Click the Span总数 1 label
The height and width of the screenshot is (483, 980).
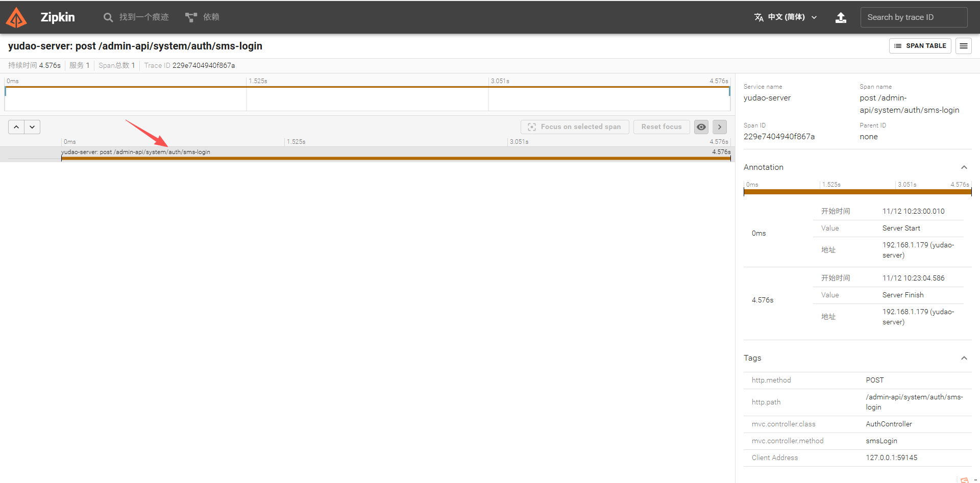(x=117, y=65)
